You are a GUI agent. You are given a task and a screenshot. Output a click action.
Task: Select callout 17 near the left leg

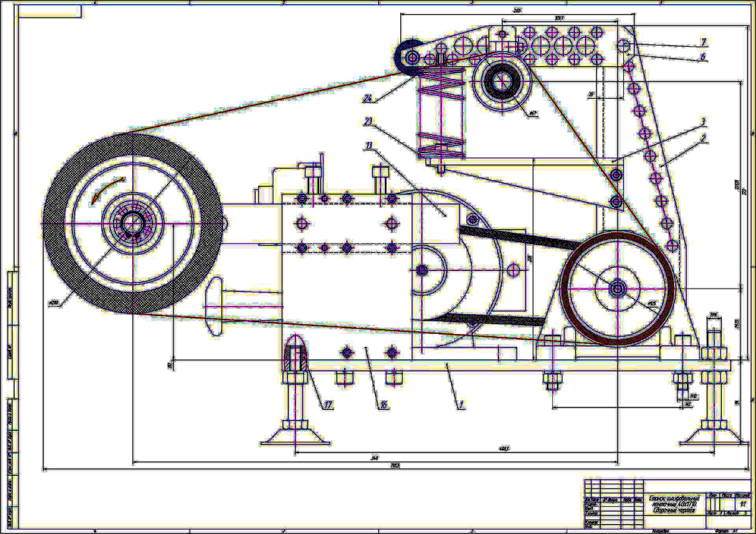328,405
